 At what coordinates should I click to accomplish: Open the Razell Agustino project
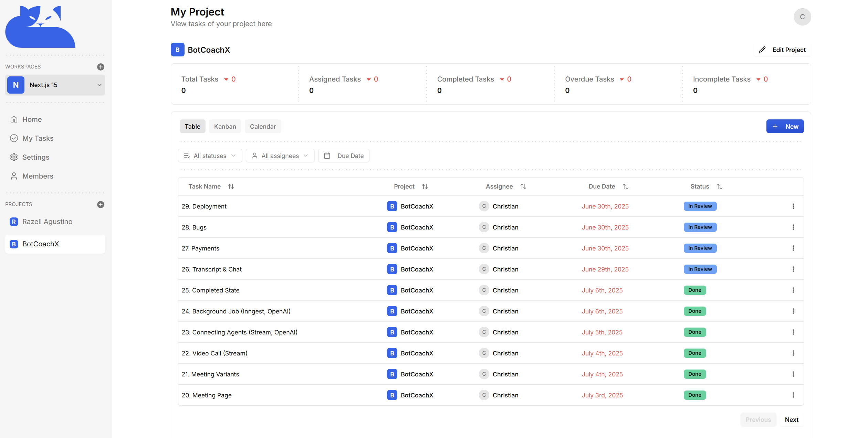(55, 222)
